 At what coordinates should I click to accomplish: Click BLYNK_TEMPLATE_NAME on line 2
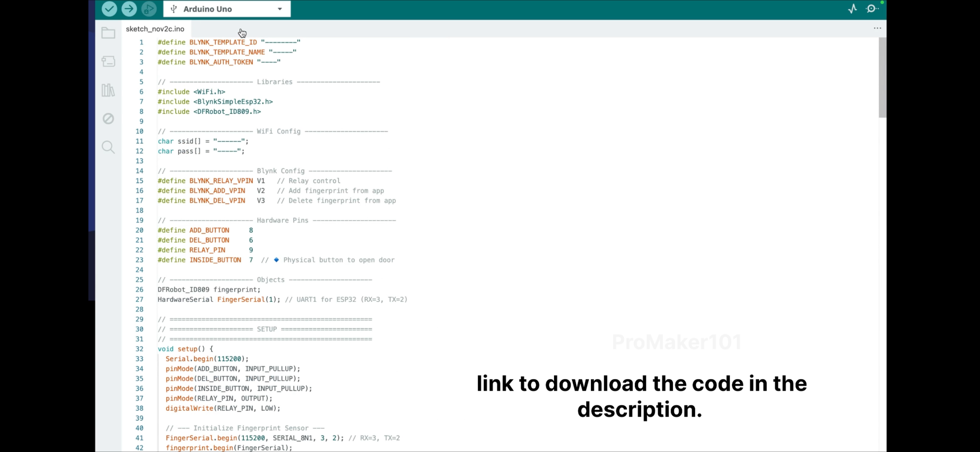point(227,52)
